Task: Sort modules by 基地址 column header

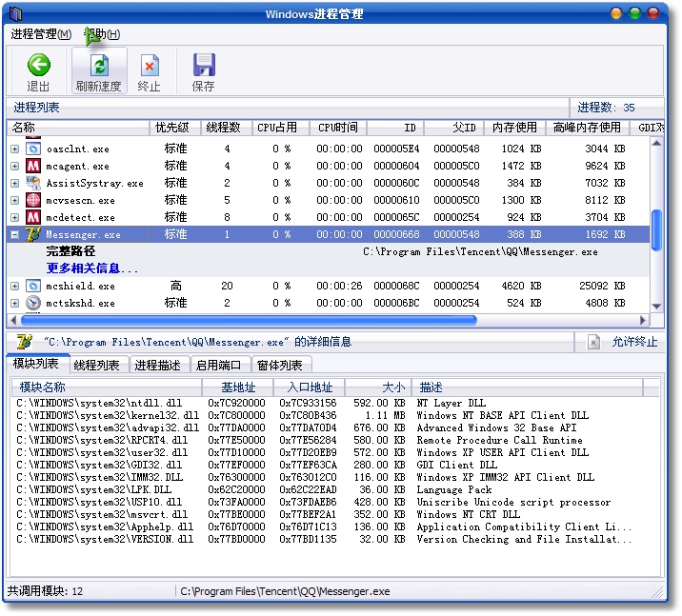Action: (x=237, y=387)
